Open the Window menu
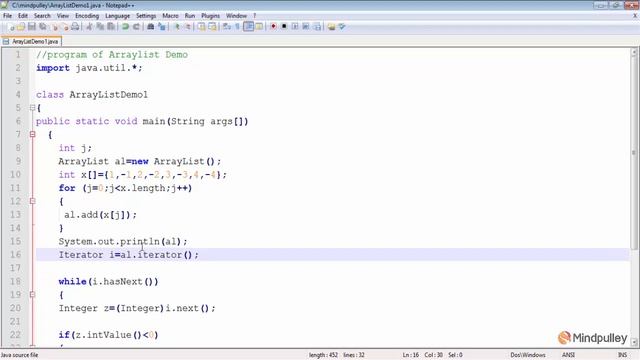Screen dimensions: 640x360 click(236, 16)
